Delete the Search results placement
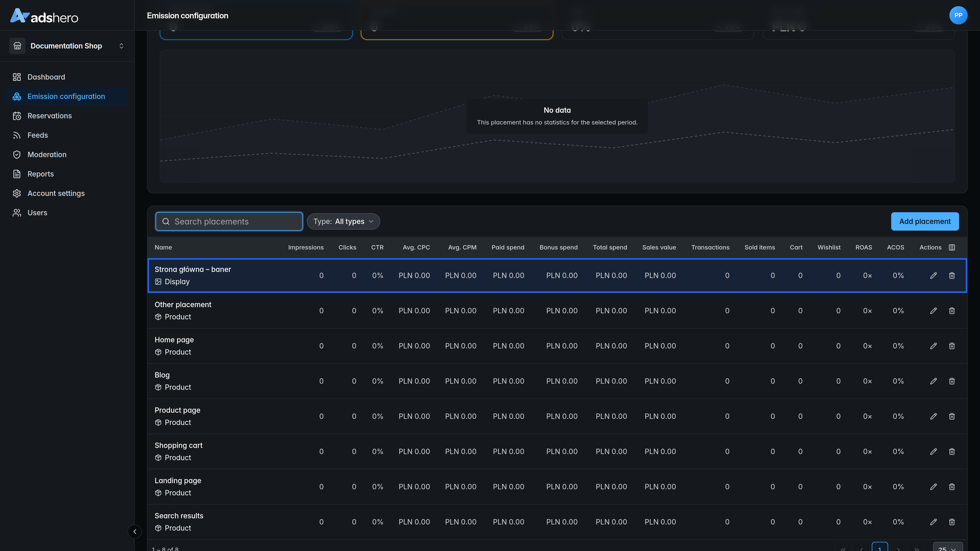 click(x=951, y=522)
